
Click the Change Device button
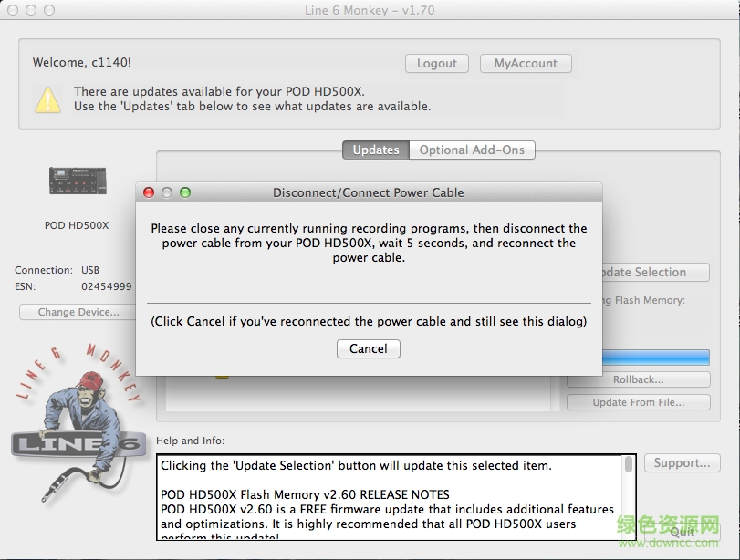click(78, 312)
